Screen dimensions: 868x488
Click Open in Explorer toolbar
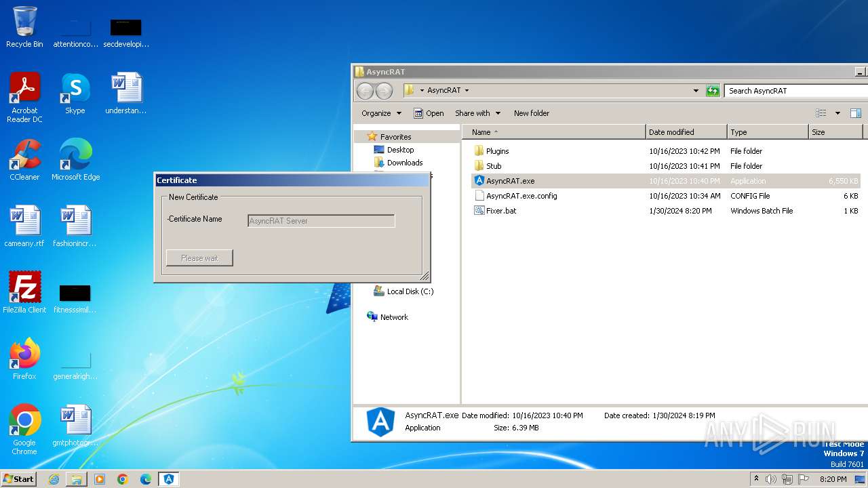(x=429, y=113)
